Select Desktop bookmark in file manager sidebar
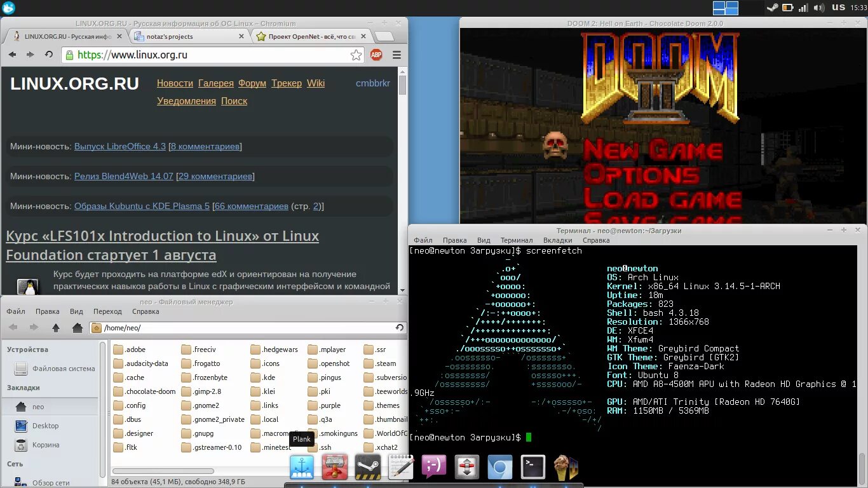The height and width of the screenshot is (488, 868). point(51,426)
